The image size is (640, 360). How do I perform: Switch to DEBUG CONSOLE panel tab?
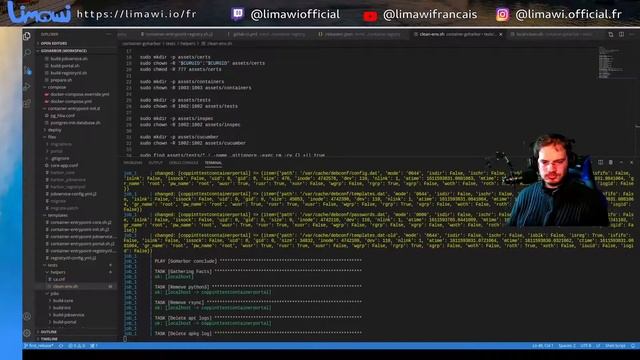coord(184,162)
